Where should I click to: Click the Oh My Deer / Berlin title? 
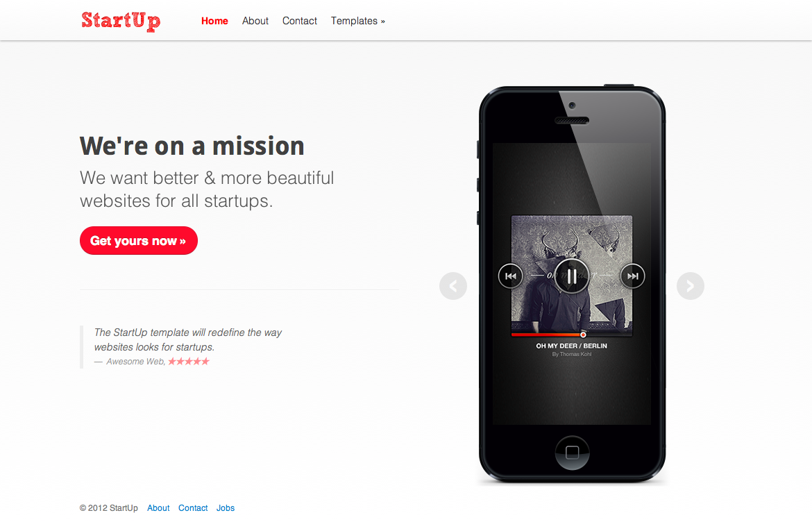click(572, 346)
